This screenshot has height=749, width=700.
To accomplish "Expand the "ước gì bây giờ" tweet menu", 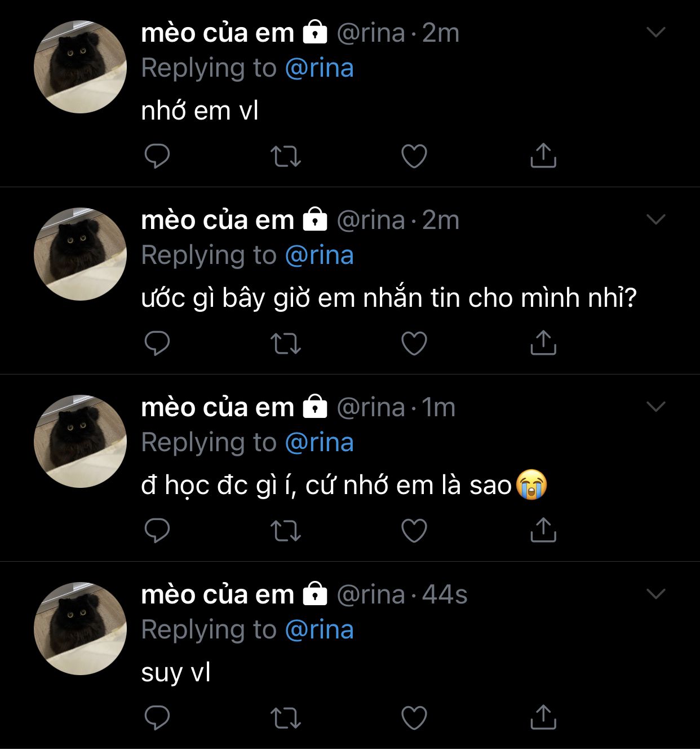I will pyautogui.click(x=656, y=219).
